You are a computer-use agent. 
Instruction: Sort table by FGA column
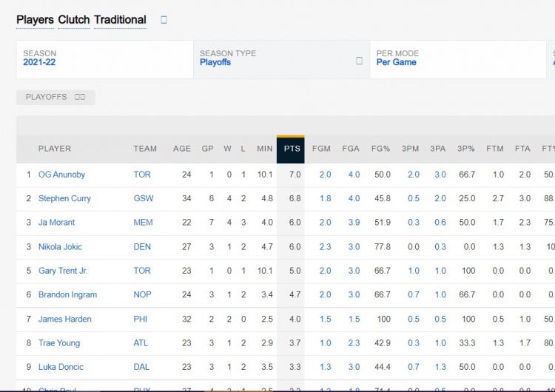coord(351,149)
